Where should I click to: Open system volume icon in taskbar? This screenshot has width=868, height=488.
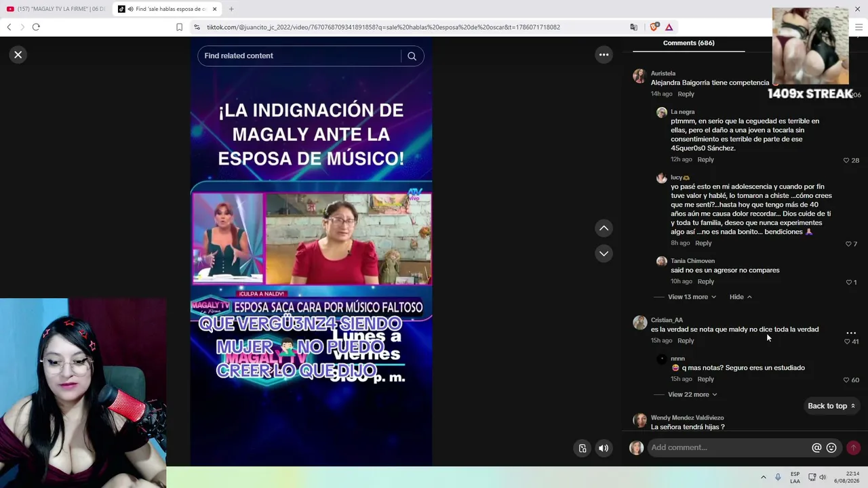click(x=823, y=477)
